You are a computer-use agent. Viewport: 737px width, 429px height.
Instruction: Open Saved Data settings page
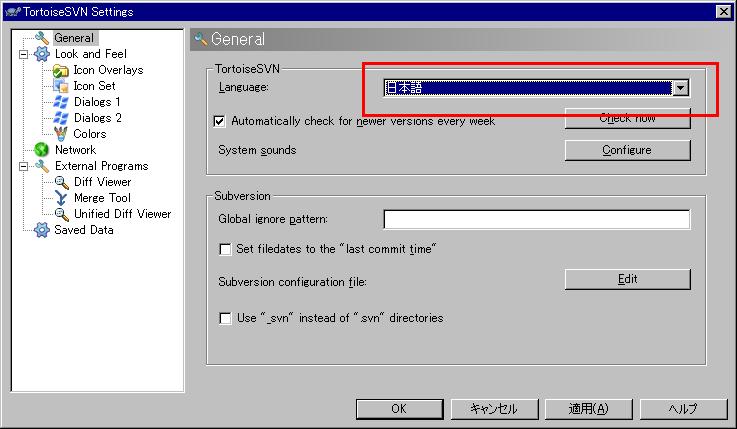point(84,230)
